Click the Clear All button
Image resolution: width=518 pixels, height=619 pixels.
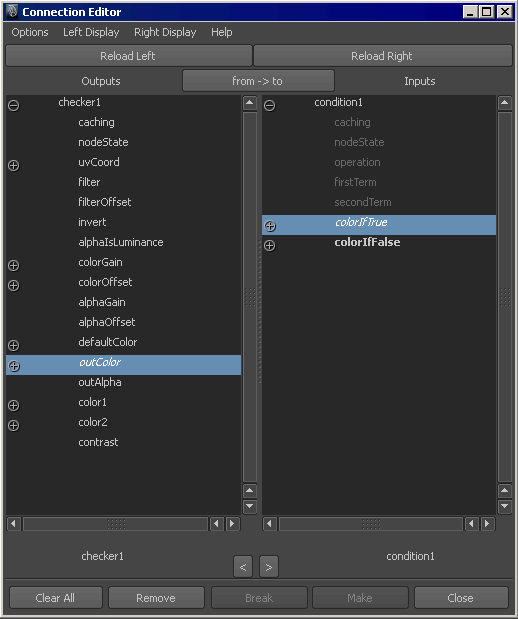click(x=55, y=598)
